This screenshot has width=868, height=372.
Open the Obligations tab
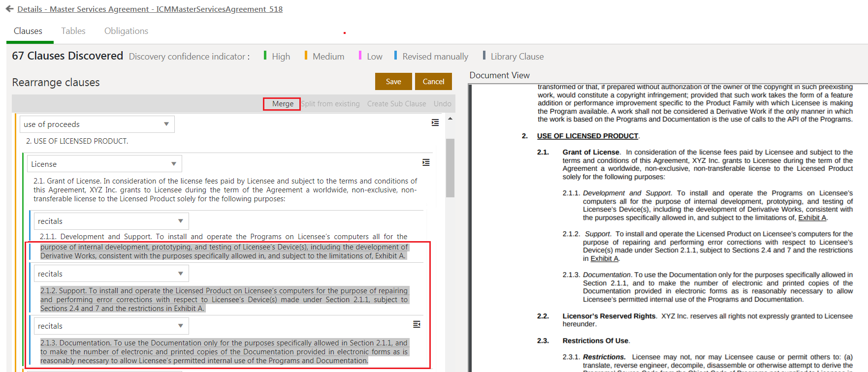click(126, 31)
